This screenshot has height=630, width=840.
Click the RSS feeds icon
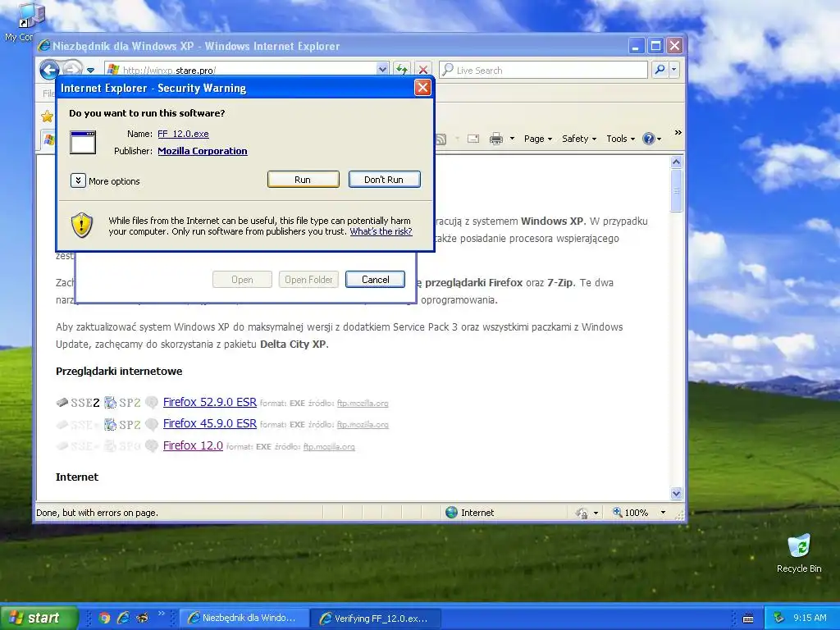tap(441, 139)
